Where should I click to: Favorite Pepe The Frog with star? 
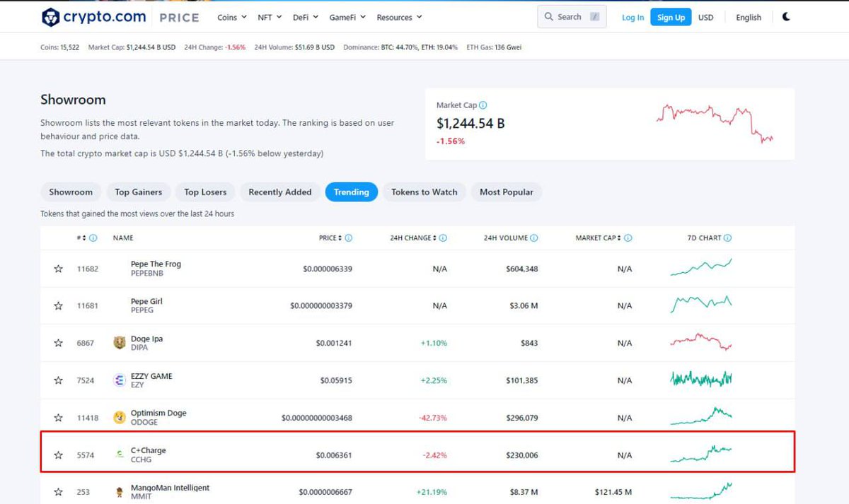point(58,269)
